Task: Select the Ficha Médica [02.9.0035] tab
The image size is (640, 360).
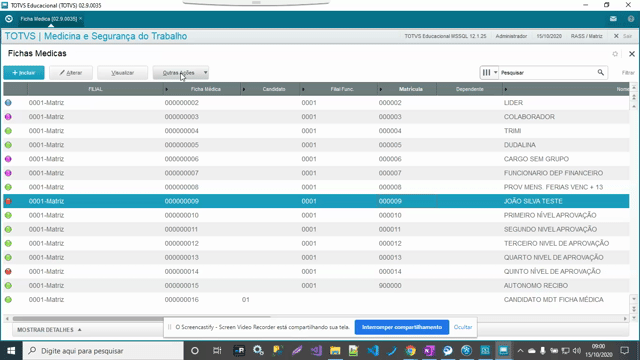Action: coord(49,19)
